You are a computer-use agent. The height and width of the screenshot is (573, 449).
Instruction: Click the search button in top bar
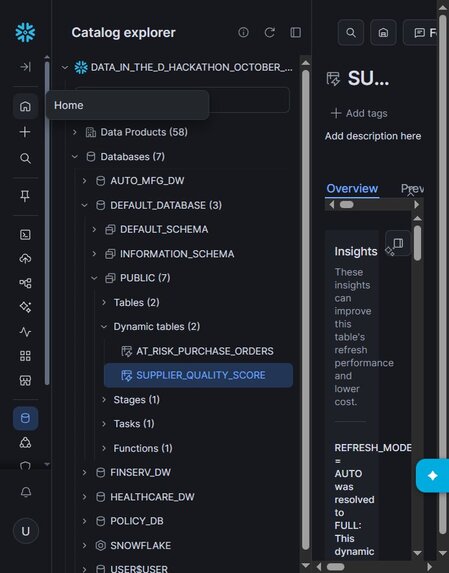pyautogui.click(x=351, y=33)
